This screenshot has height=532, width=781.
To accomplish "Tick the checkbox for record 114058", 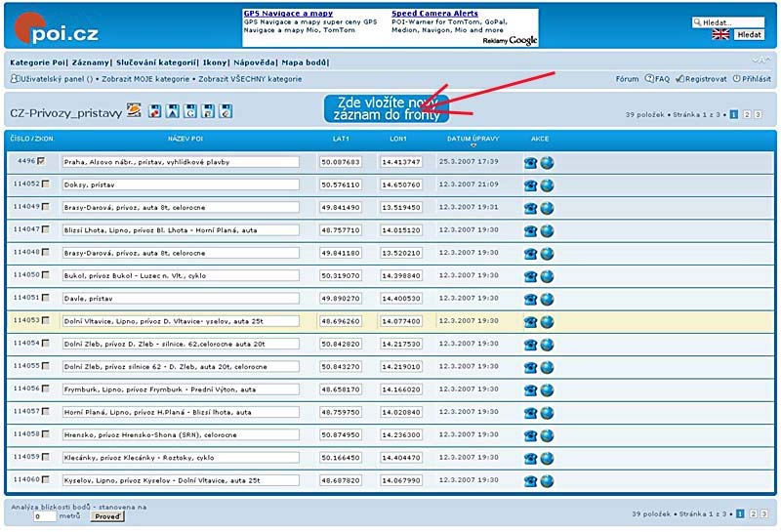I will click(46, 433).
